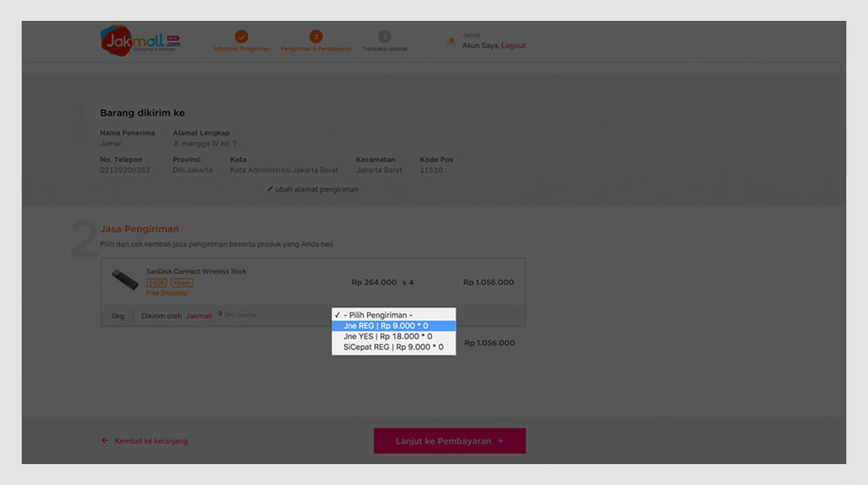
Task: Open the user avatar icon
Action: (451, 42)
